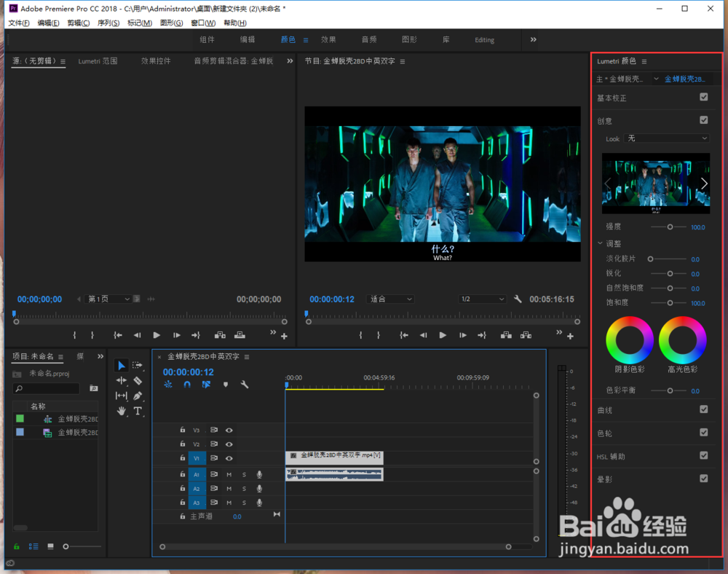This screenshot has height=574, width=728.
Task: Open program monitor settings wrench
Action: coord(518,299)
